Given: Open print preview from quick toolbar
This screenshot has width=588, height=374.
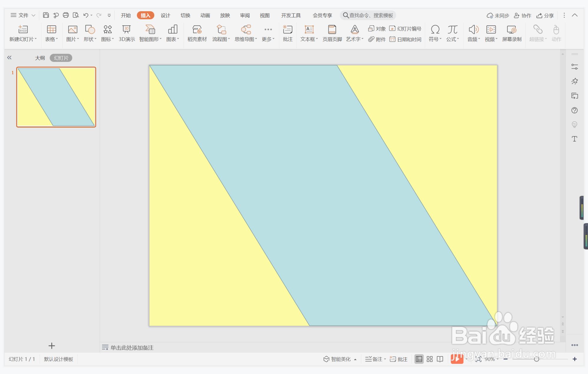Looking at the screenshot, I should coord(76,15).
